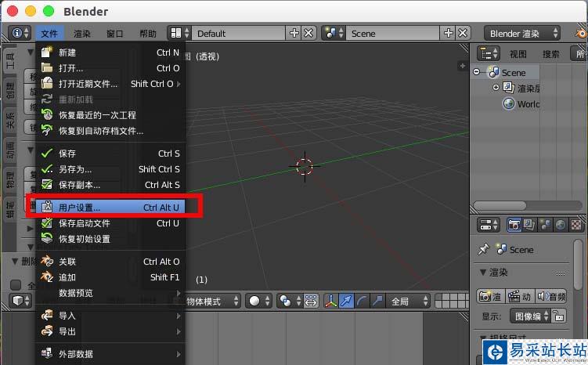Click the screen layout browse icon
The width and height of the screenshot is (588, 365).
pyautogui.click(x=179, y=33)
